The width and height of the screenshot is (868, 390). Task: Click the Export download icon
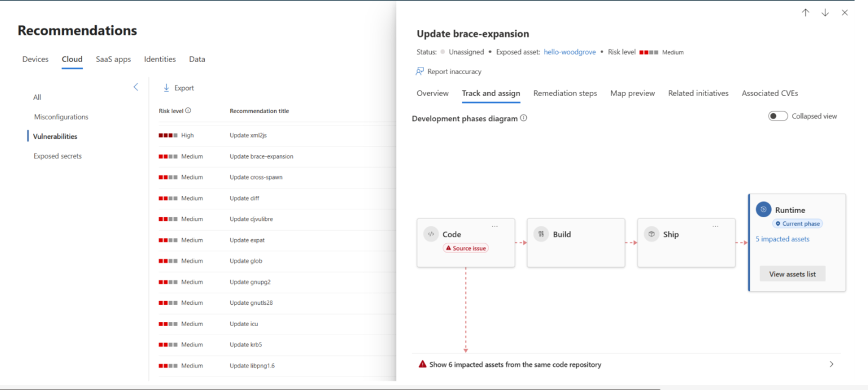coord(166,88)
